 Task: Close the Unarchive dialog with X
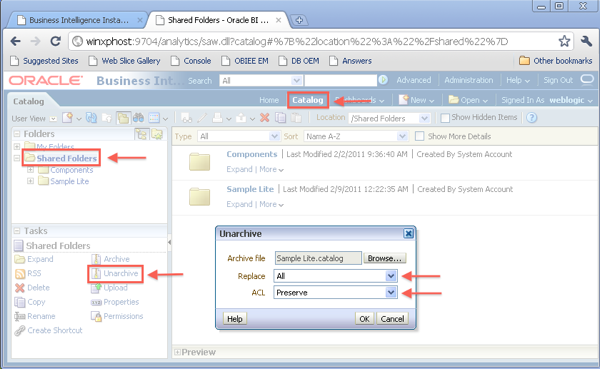tap(408, 233)
